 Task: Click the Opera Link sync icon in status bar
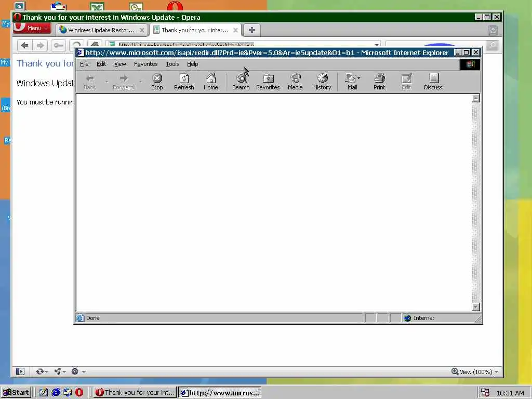pos(39,371)
